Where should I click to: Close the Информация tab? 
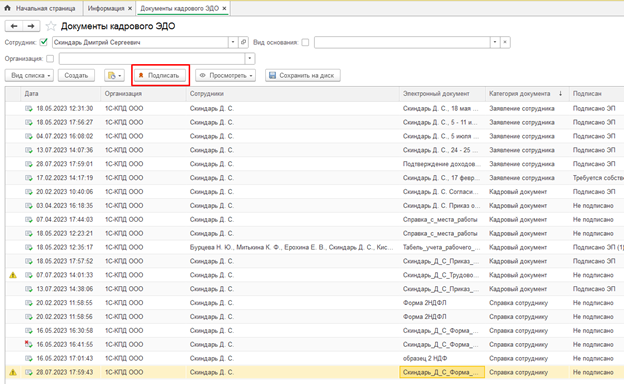[130, 8]
